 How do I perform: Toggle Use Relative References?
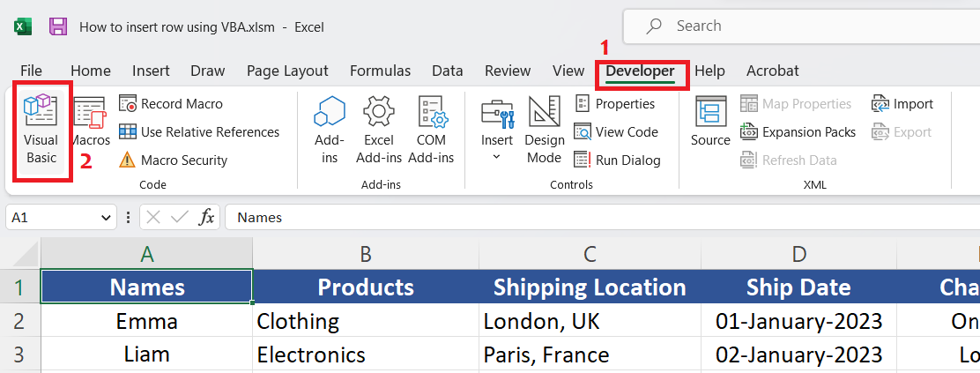(x=199, y=132)
